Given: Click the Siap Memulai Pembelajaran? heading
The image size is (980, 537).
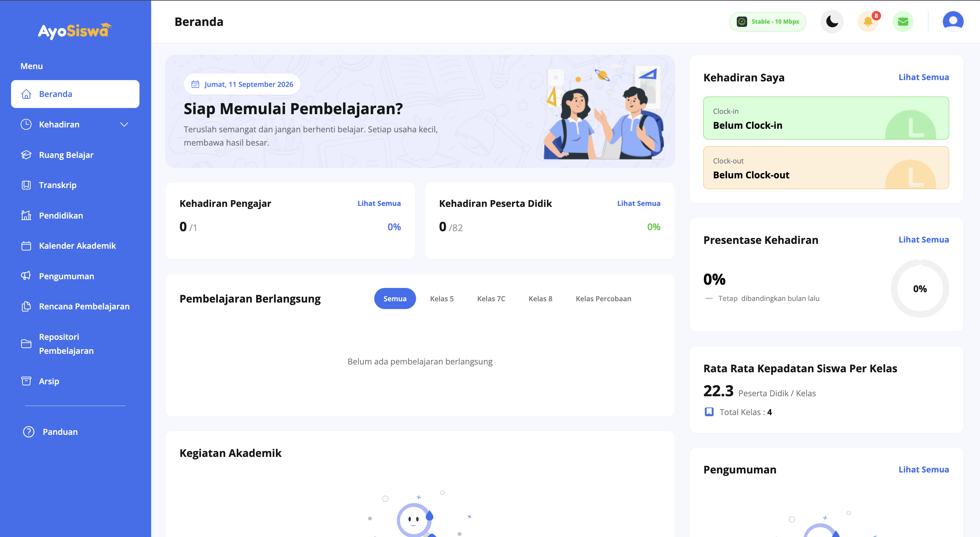Looking at the screenshot, I should point(293,109).
